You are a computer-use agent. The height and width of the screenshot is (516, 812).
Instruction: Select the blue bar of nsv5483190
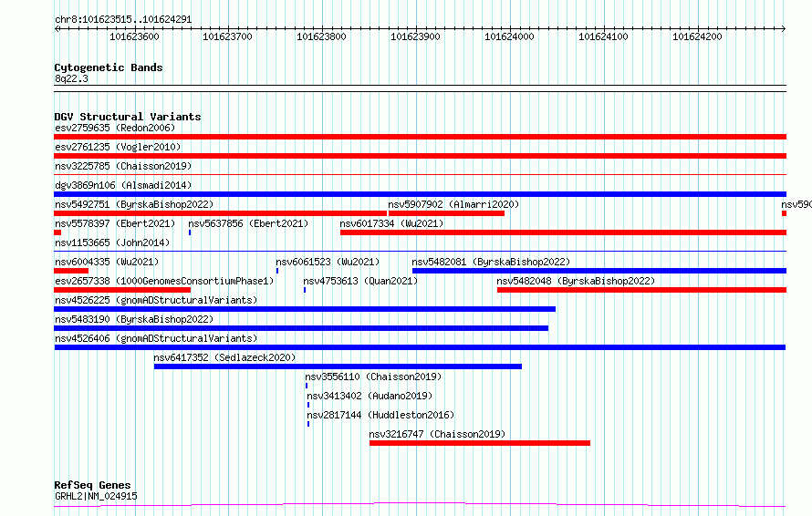click(301, 328)
